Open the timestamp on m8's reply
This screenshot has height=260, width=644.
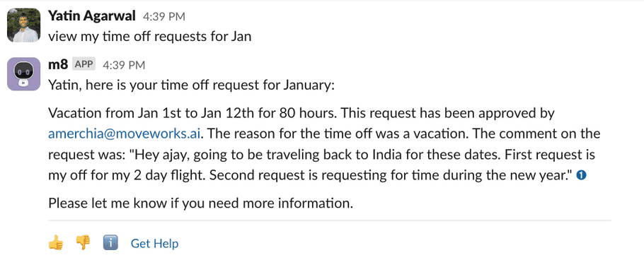pyautogui.click(x=124, y=65)
